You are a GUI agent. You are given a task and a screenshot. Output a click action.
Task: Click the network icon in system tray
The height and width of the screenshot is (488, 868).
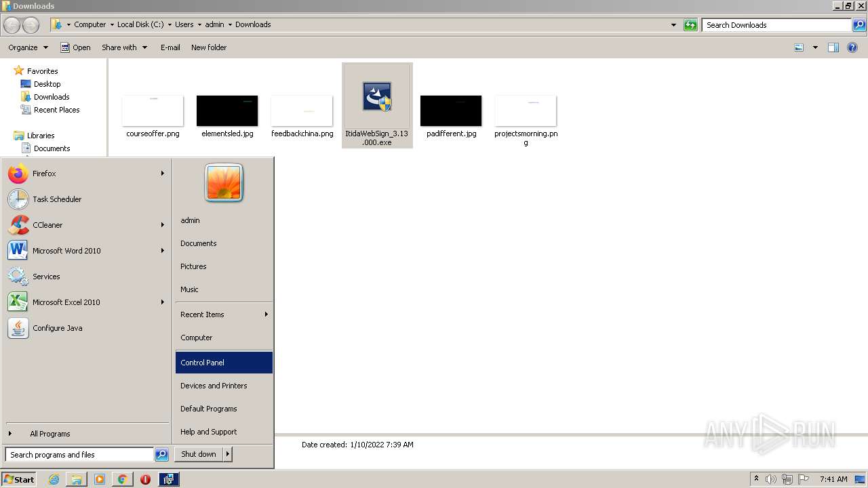click(x=787, y=479)
